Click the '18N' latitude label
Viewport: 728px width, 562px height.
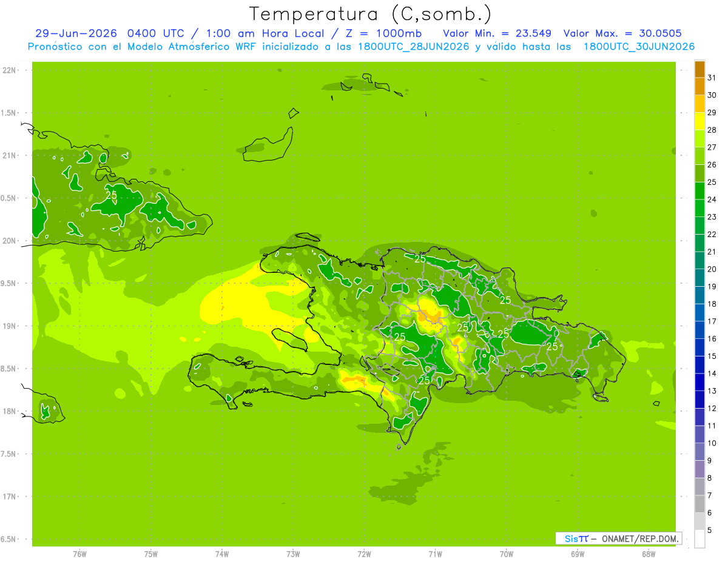coord(8,411)
